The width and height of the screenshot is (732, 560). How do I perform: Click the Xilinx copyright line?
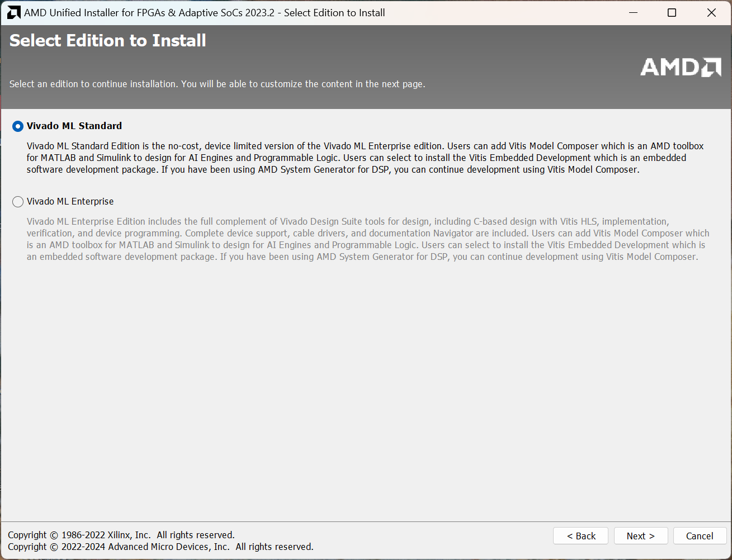click(x=121, y=535)
